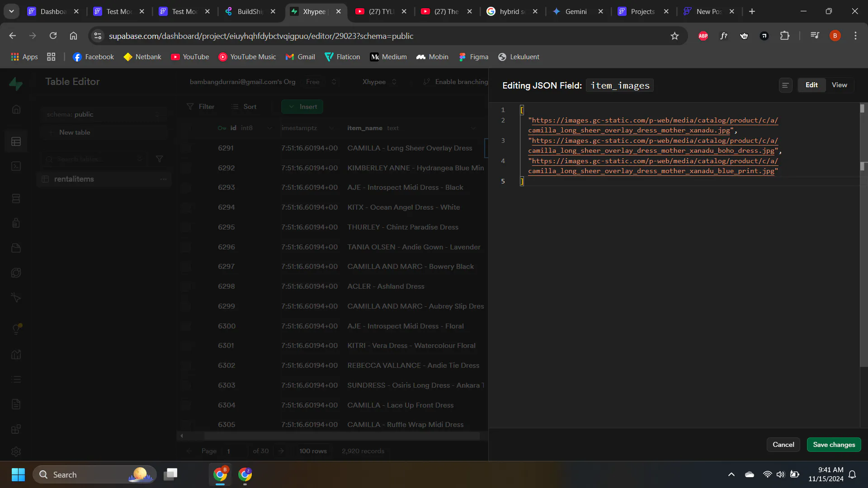Viewport: 868px width, 488px height.
Task: Open the Insert dropdown button
Action: tap(302, 107)
